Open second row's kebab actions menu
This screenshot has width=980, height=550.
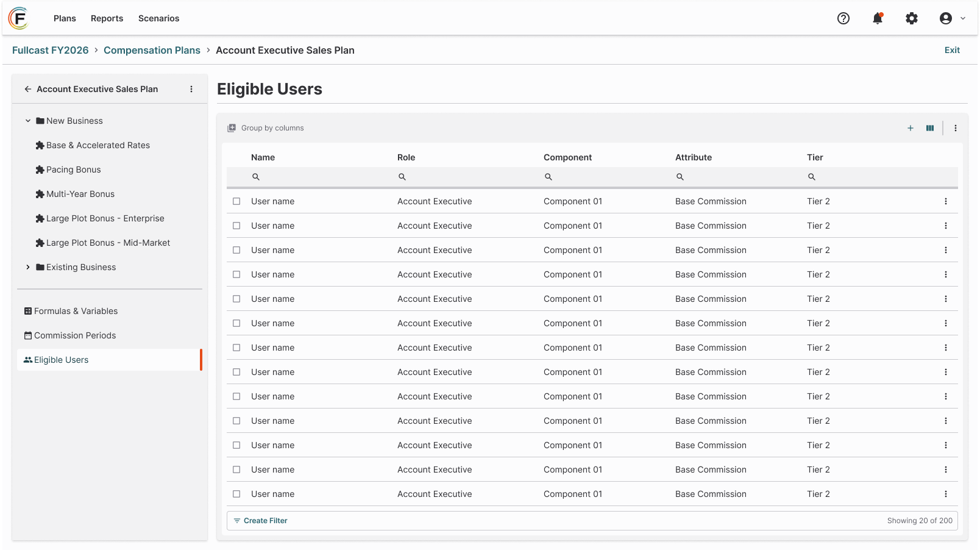click(946, 226)
